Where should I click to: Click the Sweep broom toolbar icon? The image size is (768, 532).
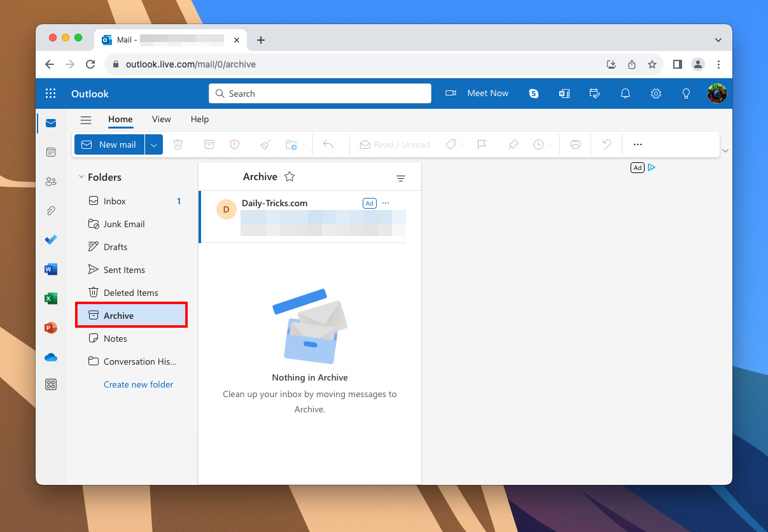[266, 144]
